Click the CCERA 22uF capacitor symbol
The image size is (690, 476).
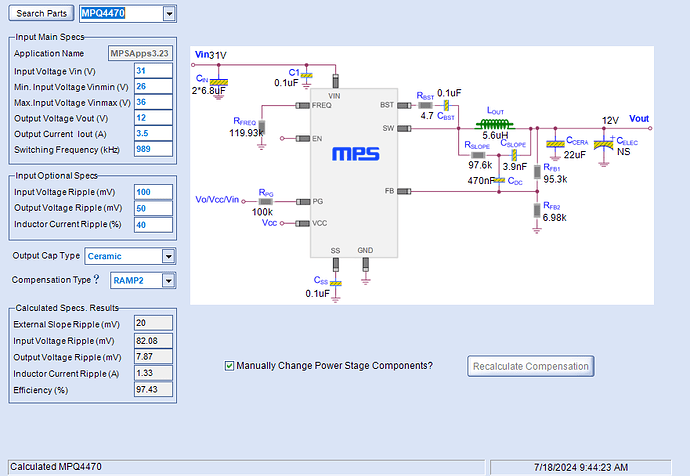pyautogui.click(x=555, y=144)
